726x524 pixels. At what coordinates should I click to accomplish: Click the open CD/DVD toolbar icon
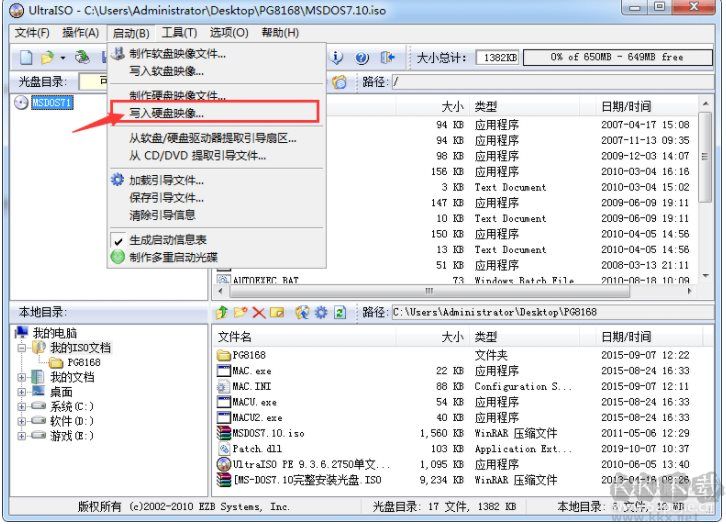[x=82, y=57]
